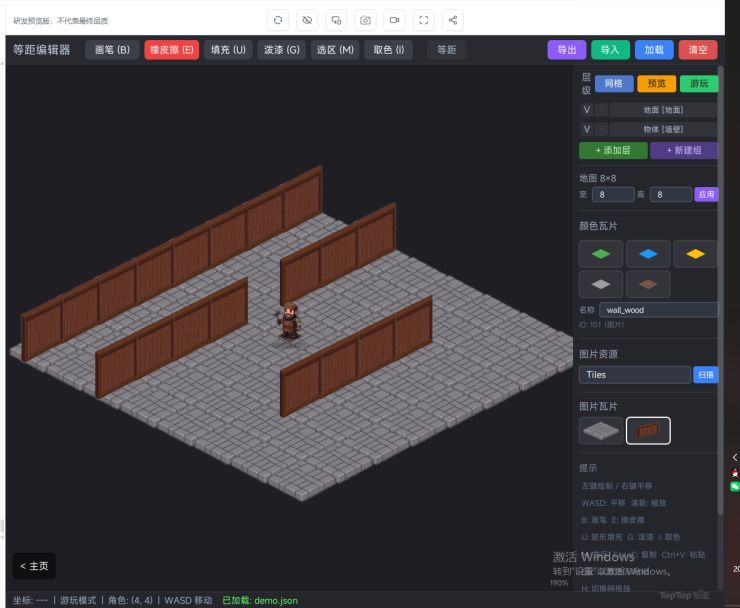The height and width of the screenshot is (608, 740).
Task: Click the + 添加层 add layer button
Action: tap(613, 151)
